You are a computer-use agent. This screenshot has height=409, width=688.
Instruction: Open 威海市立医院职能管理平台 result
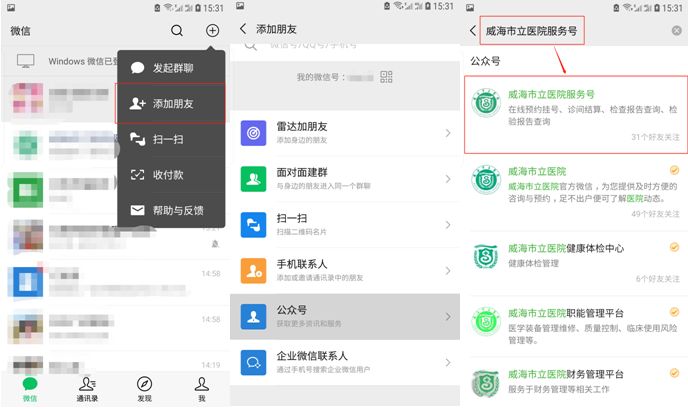(x=576, y=326)
